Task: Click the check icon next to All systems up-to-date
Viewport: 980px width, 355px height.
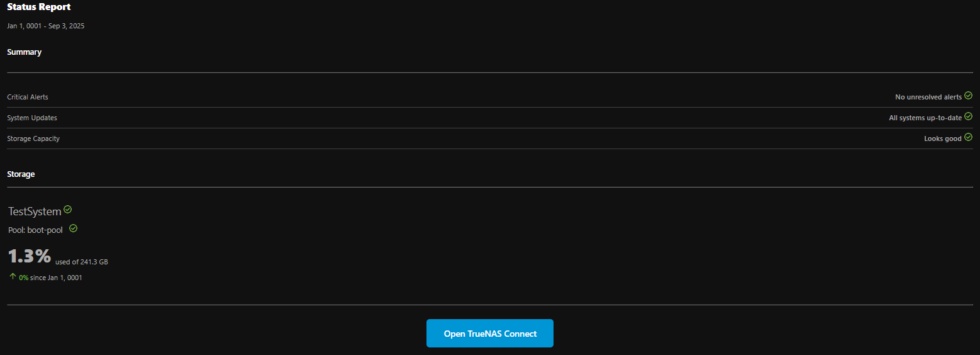Action: tap(968, 116)
